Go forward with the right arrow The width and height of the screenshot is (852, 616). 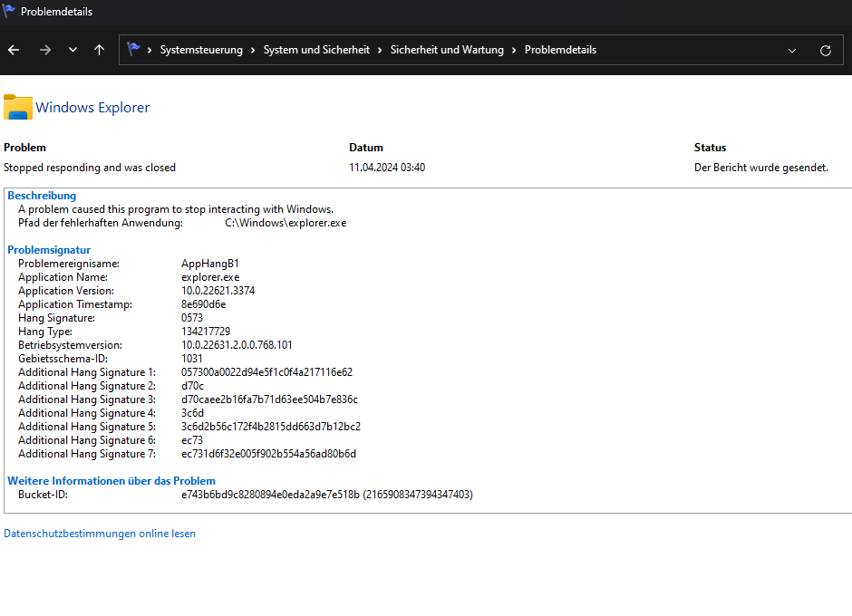[x=45, y=50]
